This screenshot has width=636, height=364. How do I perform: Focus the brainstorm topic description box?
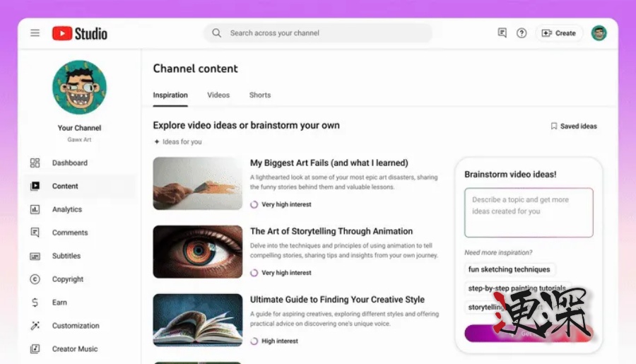click(x=529, y=212)
